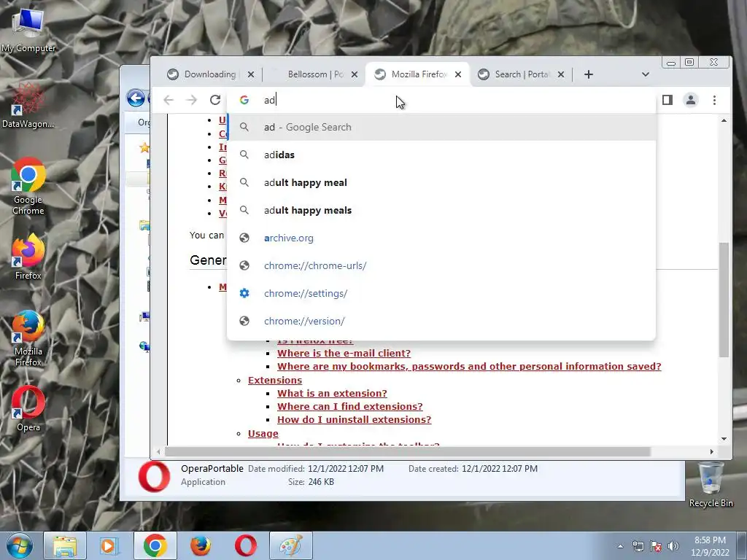Select the chrome://settings/ suggestion
The height and width of the screenshot is (560, 747).
441,293
